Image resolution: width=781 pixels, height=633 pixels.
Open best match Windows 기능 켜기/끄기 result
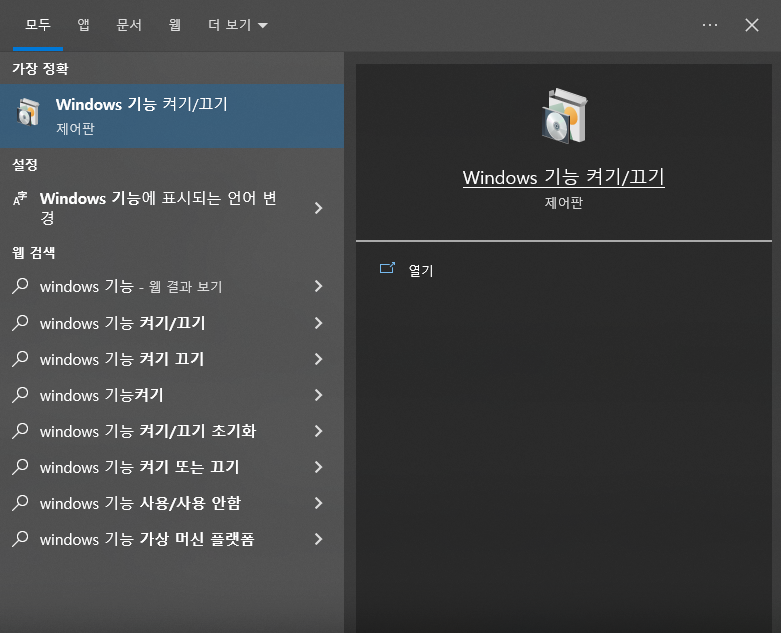[x=172, y=116]
